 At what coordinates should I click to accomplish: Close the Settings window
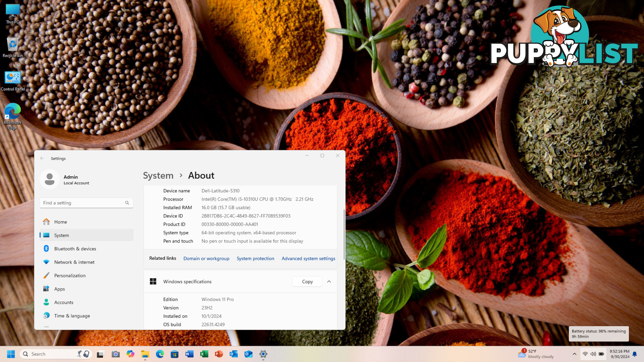[337, 155]
